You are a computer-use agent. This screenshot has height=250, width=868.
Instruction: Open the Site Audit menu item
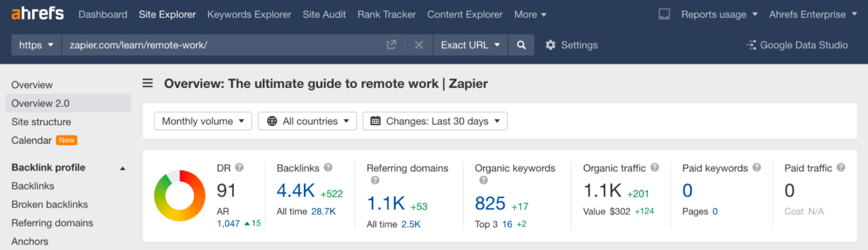click(x=324, y=14)
